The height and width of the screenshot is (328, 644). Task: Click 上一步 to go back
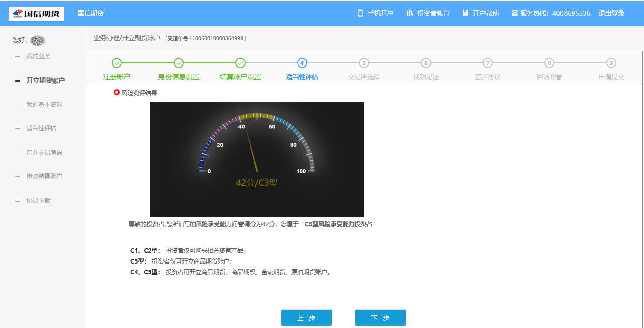[306, 318]
